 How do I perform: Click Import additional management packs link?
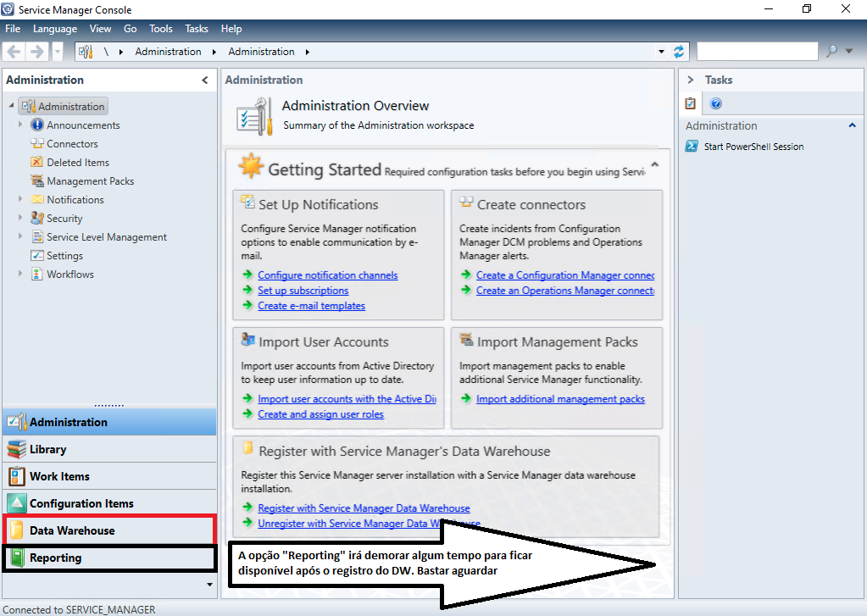click(560, 399)
